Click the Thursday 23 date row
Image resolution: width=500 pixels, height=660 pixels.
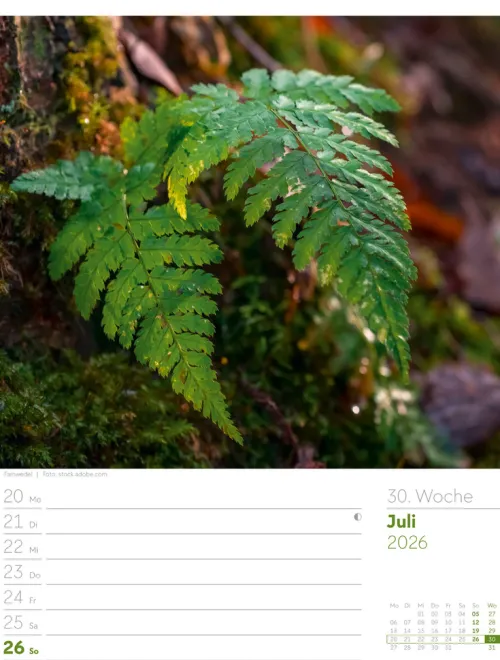tap(182, 572)
